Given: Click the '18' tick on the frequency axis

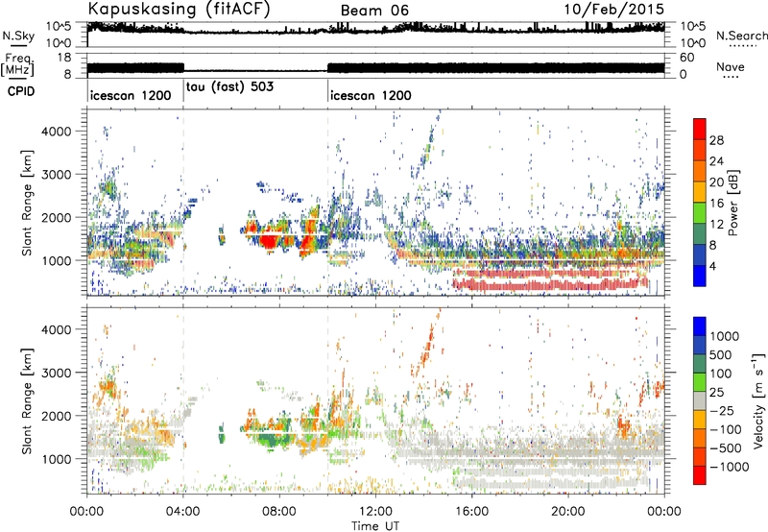Looking at the screenshot, I should [64, 58].
